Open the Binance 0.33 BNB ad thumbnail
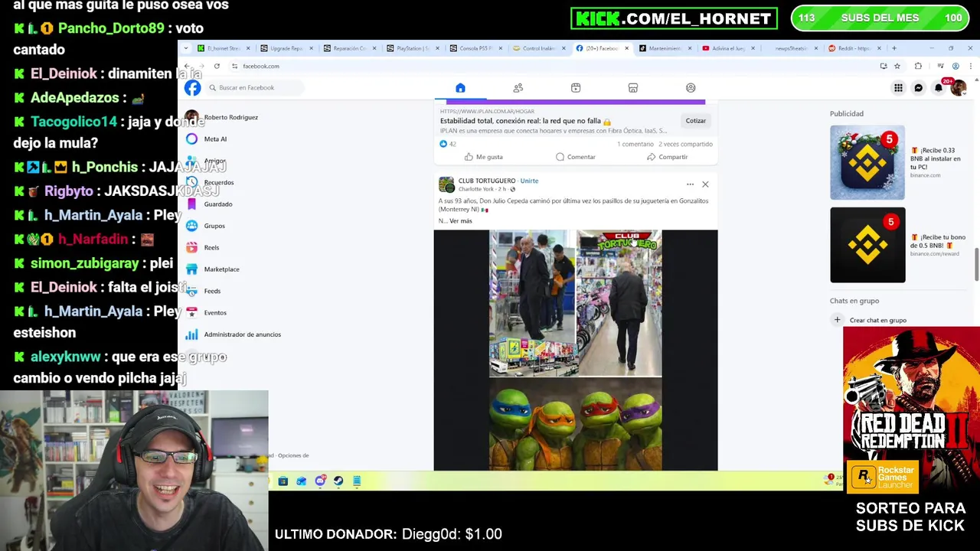Image resolution: width=980 pixels, height=551 pixels. pos(867,162)
